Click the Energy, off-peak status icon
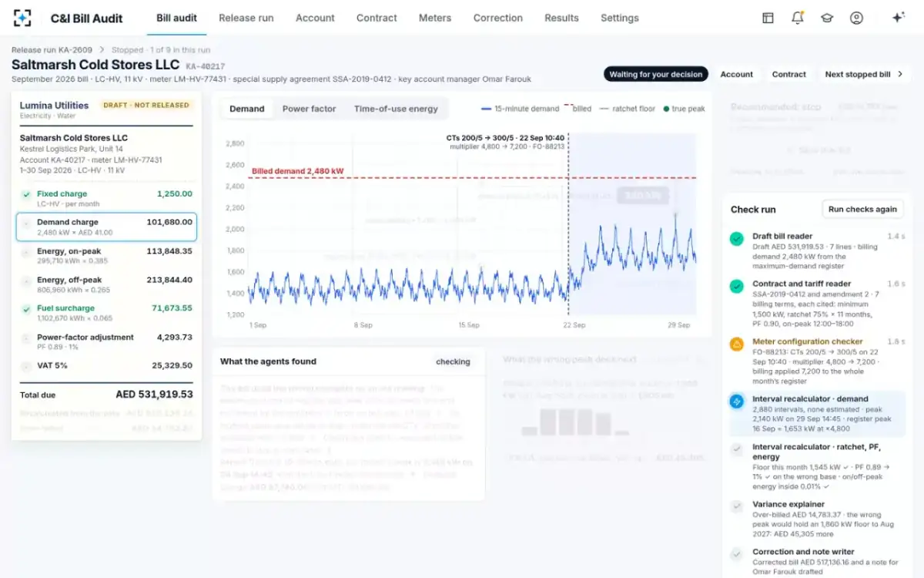 pyautogui.click(x=26, y=281)
